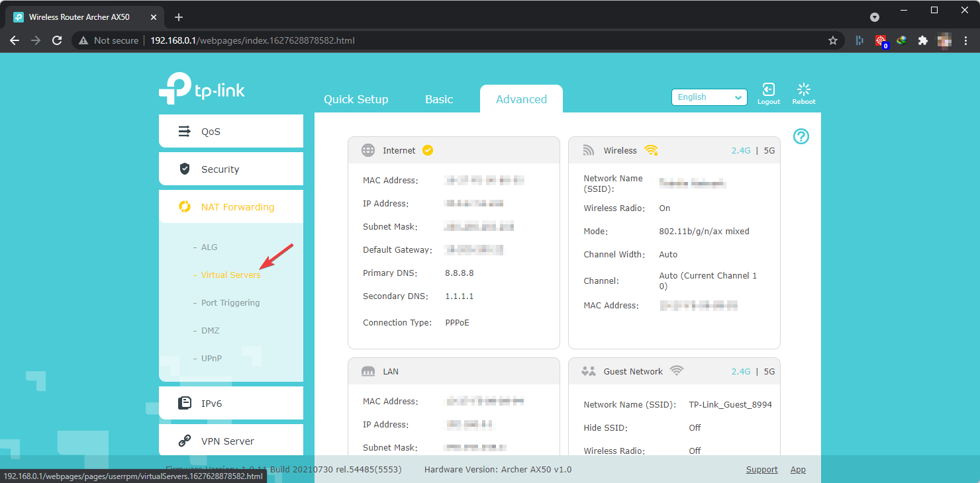Click the LAN port icon
Image resolution: width=980 pixels, height=483 pixels.
368,371
